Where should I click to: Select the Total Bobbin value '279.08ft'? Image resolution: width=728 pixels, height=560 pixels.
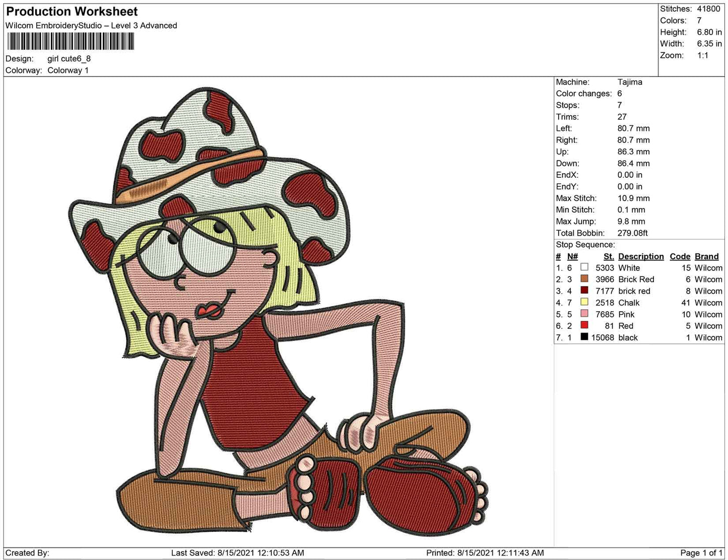[633, 233]
